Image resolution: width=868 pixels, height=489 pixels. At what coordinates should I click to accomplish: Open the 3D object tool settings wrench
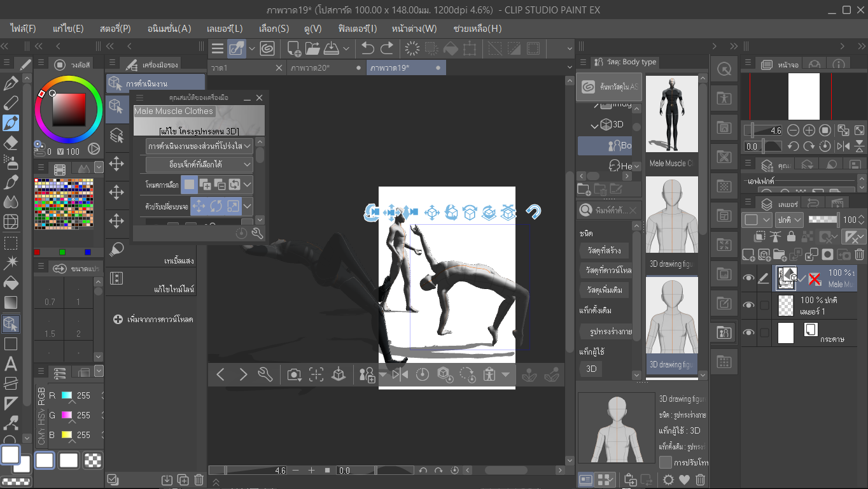tap(265, 374)
